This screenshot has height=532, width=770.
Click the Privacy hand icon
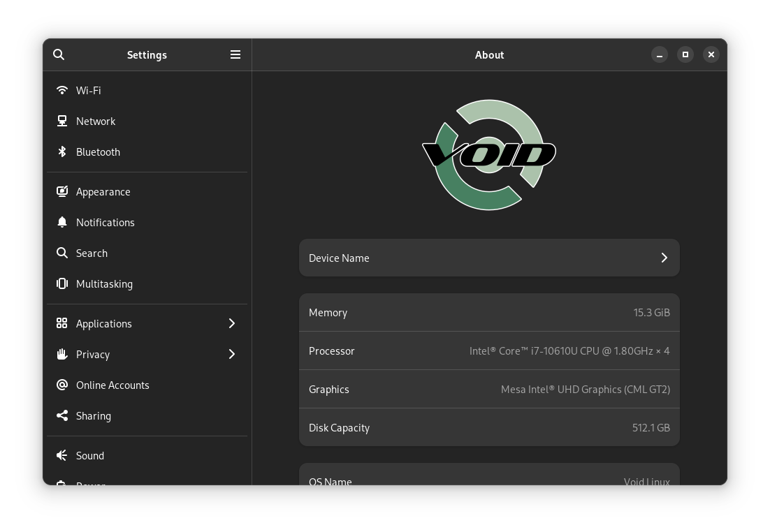pos(62,355)
